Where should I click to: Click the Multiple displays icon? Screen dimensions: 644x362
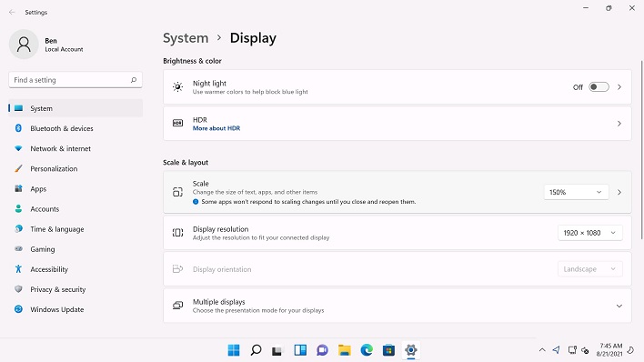pos(177,306)
